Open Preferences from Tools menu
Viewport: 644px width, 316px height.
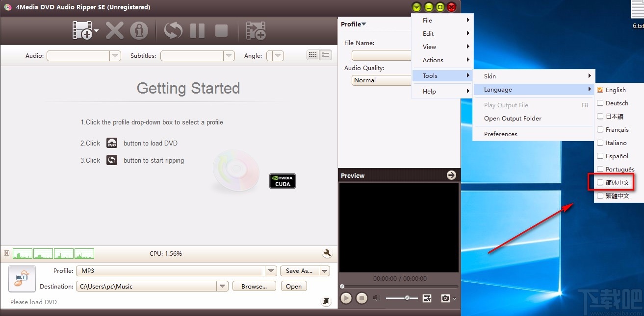point(534,134)
